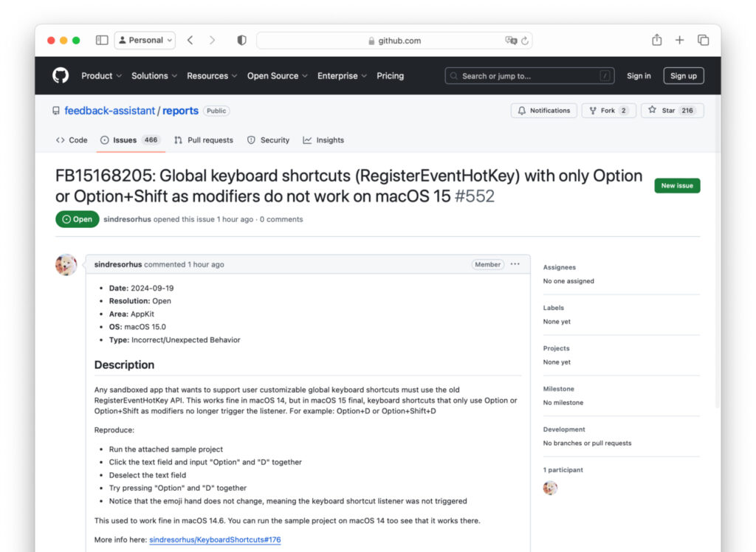The width and height of the screenshot is (756, 552).
Task: Click sindresorhus's avatar thumbnail
Action: click(x=66, y=264)
